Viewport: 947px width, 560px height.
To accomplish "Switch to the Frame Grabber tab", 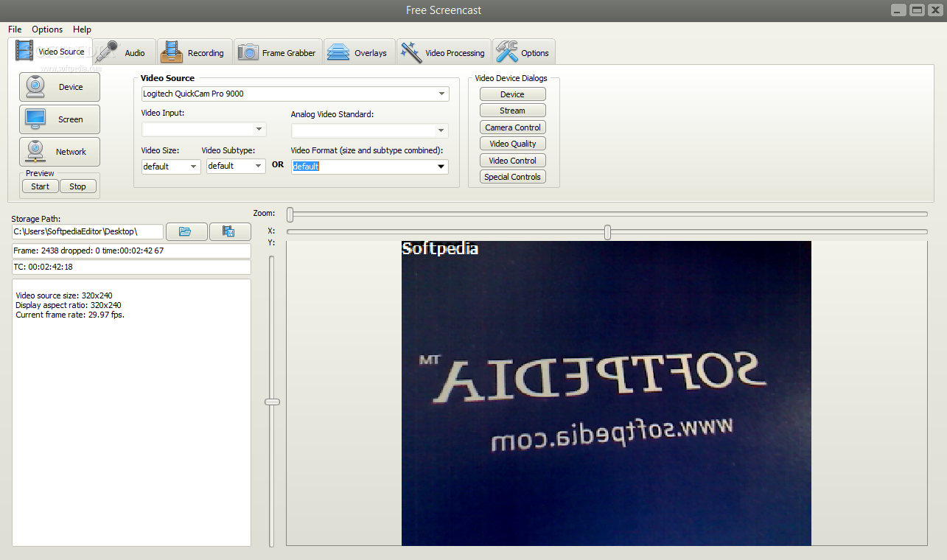I will 279,52.
